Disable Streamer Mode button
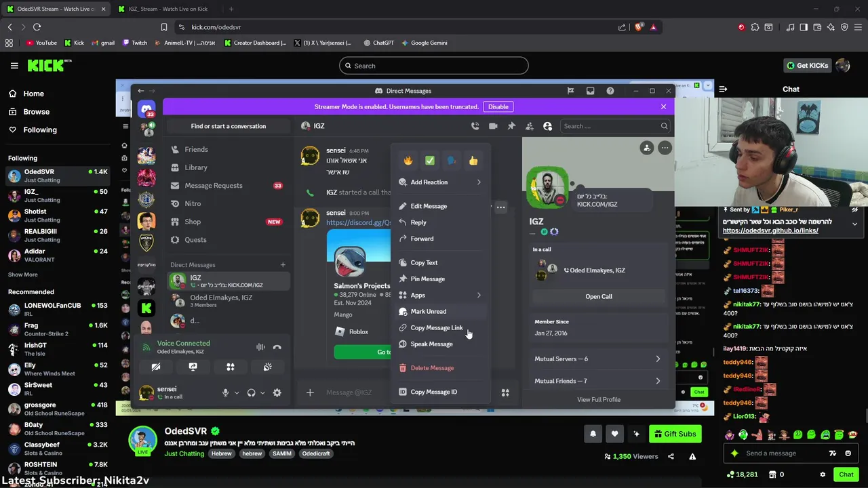 (x=498, y=106)
